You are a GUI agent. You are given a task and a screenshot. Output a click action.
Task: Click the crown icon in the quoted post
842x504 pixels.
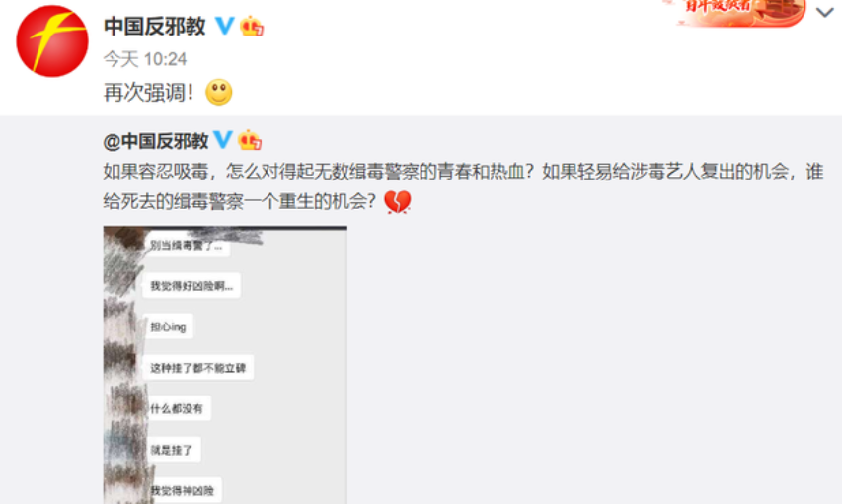click(250, 140)
